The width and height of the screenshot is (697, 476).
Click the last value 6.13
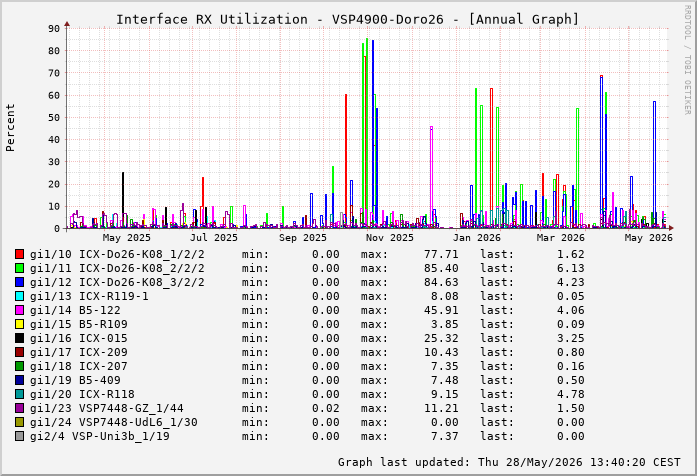[571, 268]
